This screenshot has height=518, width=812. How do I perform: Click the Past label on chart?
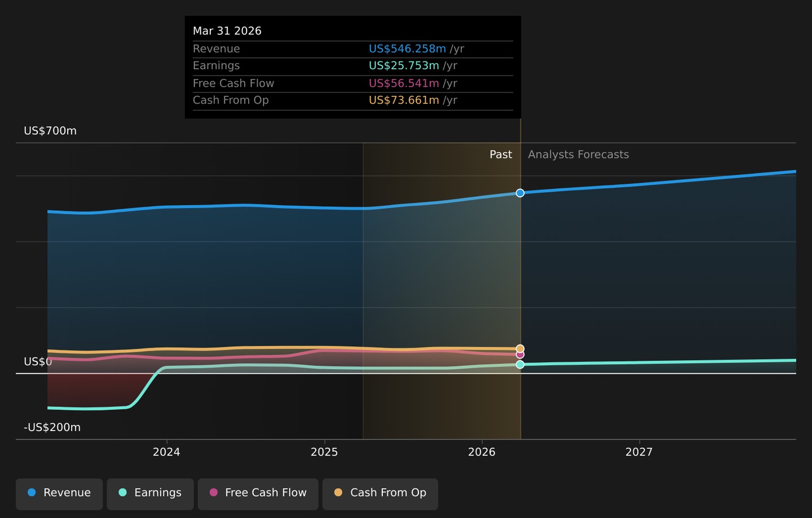(x=501, y=154)
